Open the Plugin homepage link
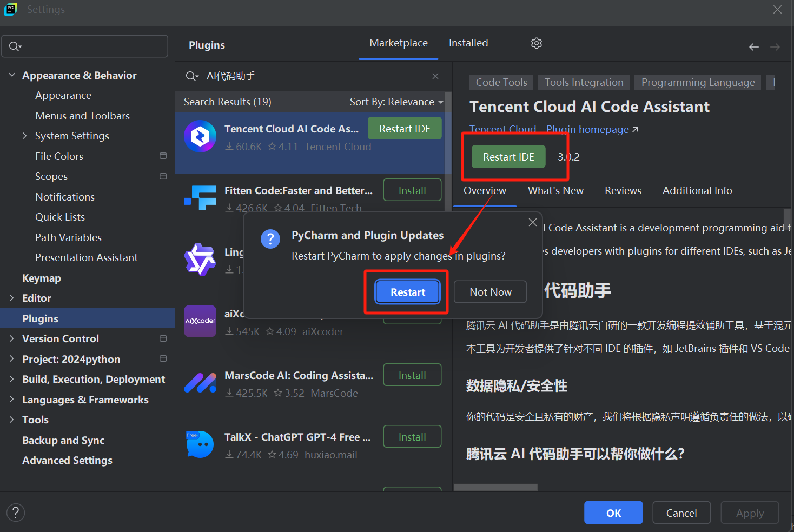794x532 pixels. (592, 129)
